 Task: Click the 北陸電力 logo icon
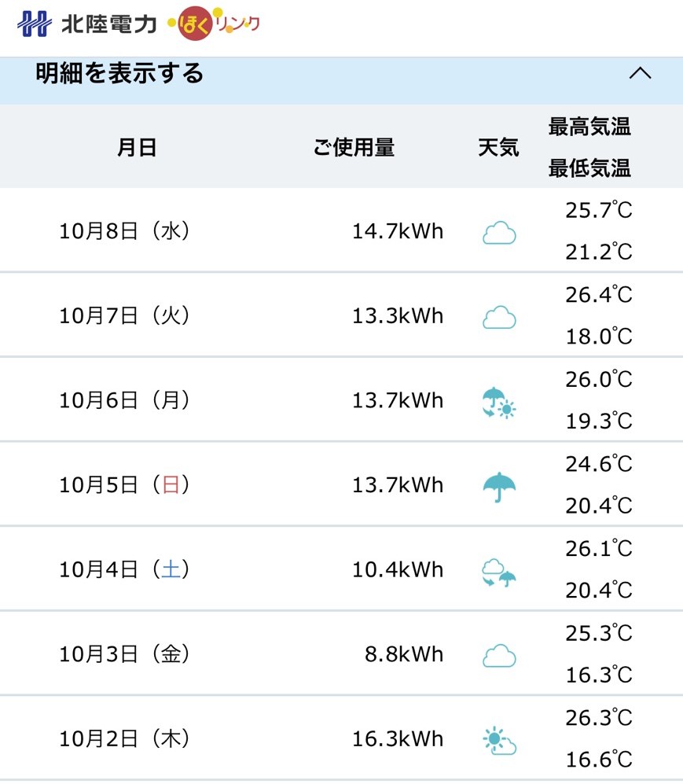tap(35, 24)
